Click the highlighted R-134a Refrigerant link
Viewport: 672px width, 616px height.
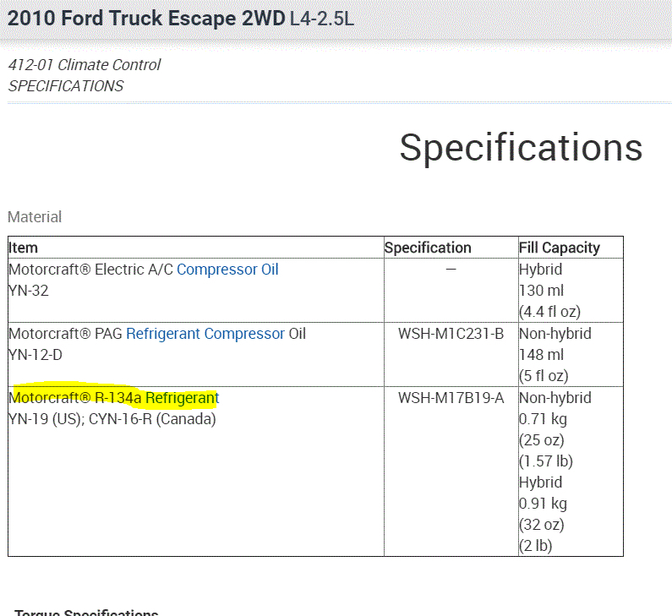182,398
